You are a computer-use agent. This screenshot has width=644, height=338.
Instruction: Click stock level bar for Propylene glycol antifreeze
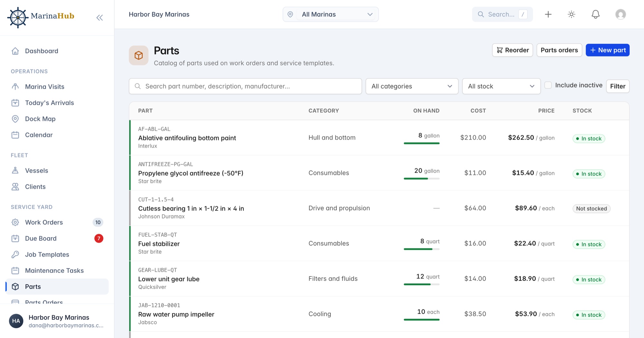click(421, 178)
